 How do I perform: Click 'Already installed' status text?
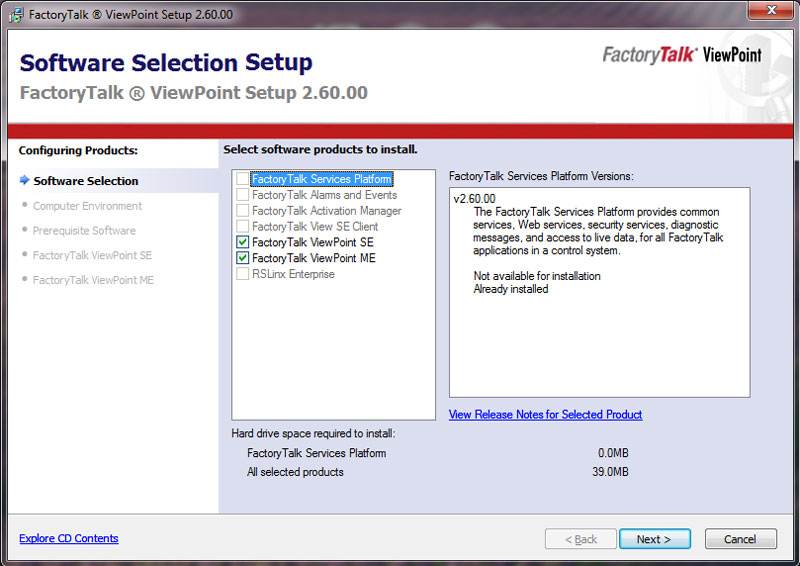pyautogui.click(x=511, y=289)
